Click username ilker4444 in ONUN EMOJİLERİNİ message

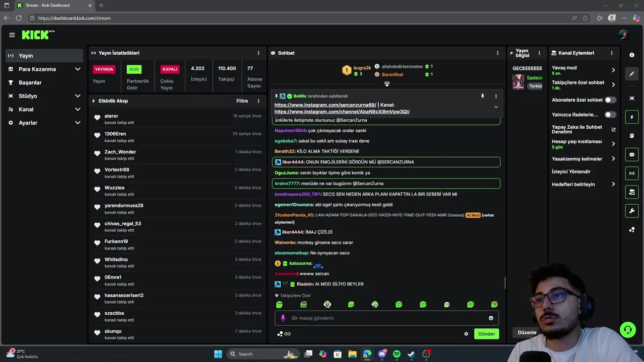coord(293,162)
